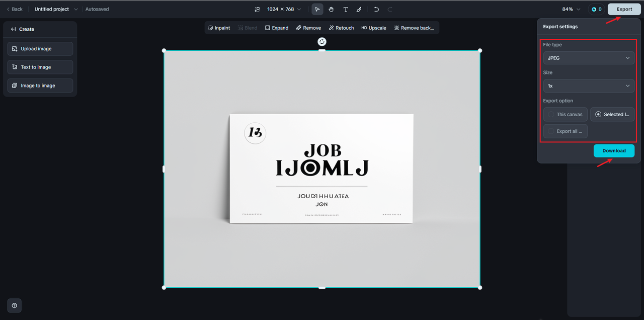Open the File type JPEG dropdown
This screenshot has height=320, width=644.
tap(589, 58)
